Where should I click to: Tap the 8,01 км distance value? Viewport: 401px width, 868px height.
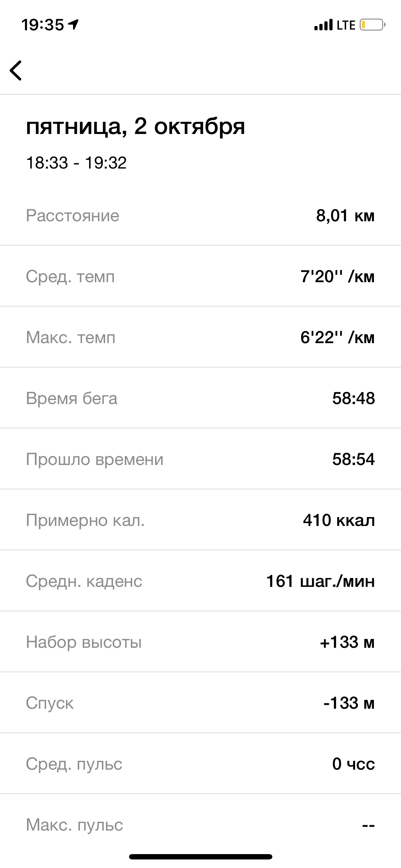pyautogui.click(x=345, y=216)
